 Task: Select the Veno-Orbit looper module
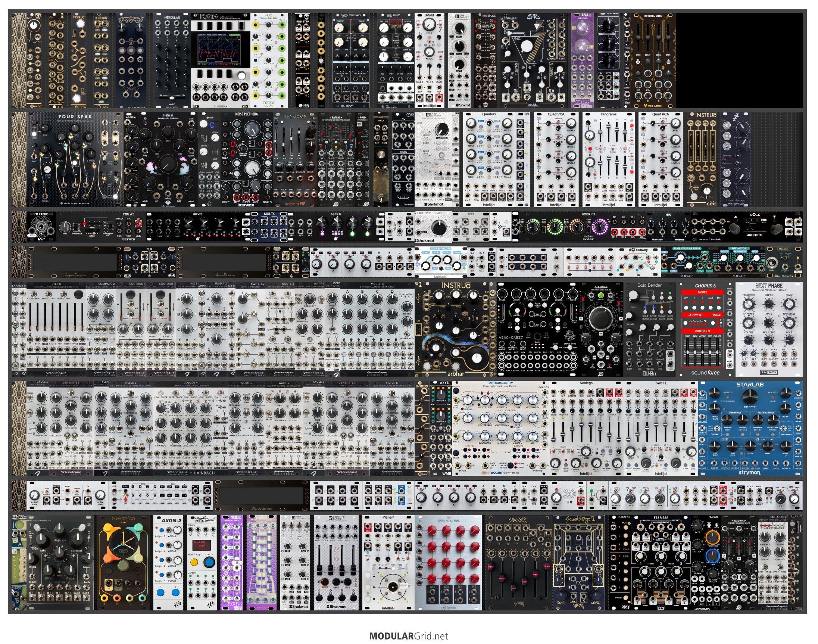click(538, 329)
